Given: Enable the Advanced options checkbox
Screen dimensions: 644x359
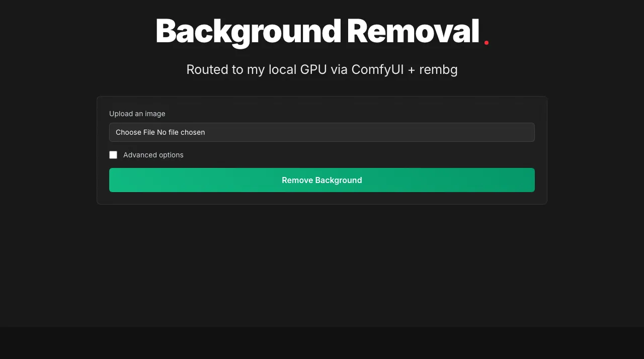Looking at the screenshot, I should (x=113, y=155).
